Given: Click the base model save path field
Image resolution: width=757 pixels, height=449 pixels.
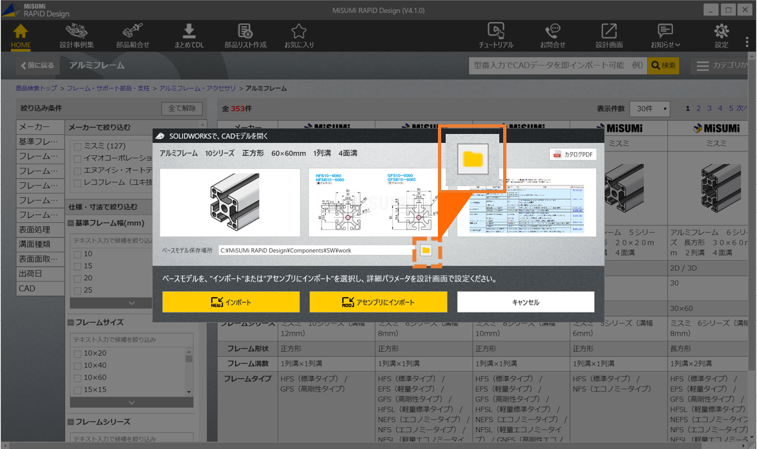Looking at the screenshot, I should (315, 251).
